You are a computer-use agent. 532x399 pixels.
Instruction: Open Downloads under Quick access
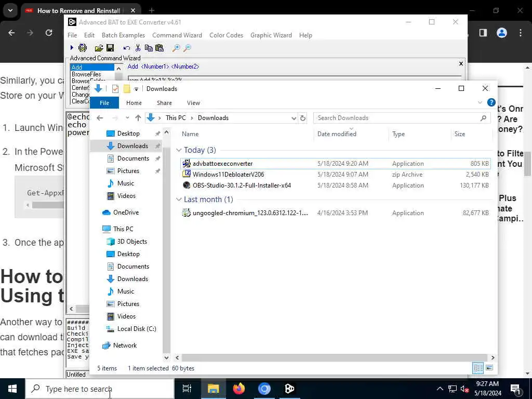132,146
